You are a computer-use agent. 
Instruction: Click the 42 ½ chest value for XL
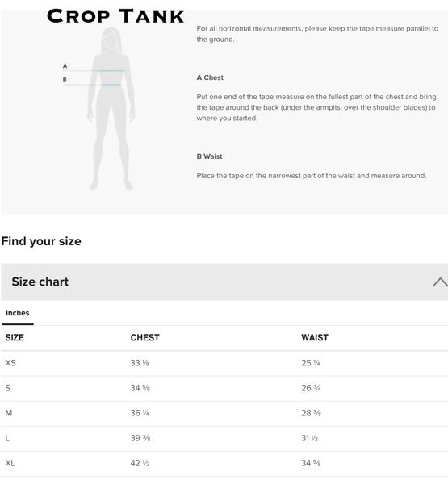point(140,463)
